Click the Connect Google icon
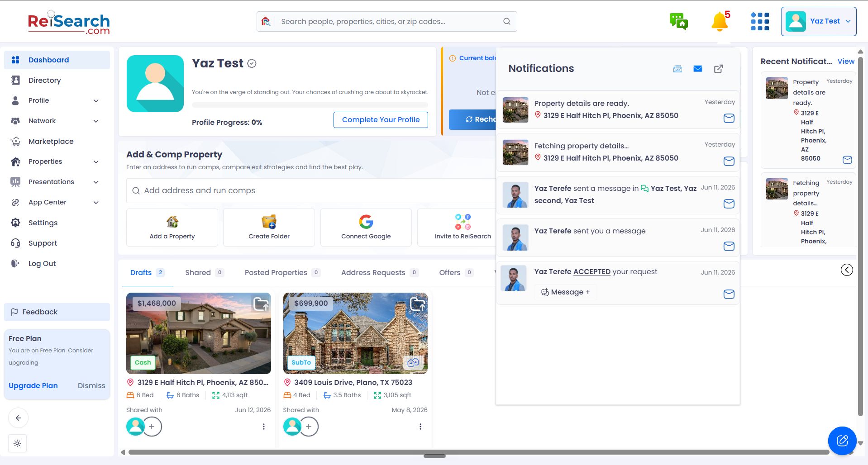The width and height of the screenshot is (868, 465). [x=366, y=222]
